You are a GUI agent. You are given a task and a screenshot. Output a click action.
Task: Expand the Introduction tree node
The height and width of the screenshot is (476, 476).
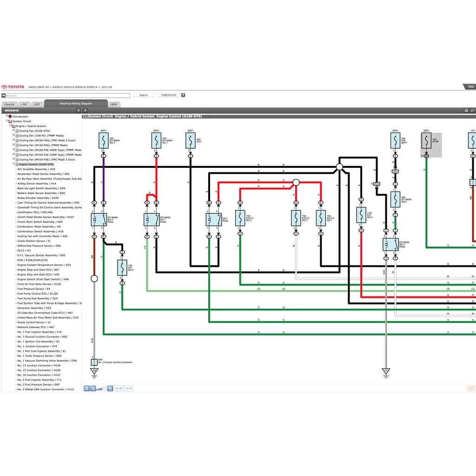point(7,116)
